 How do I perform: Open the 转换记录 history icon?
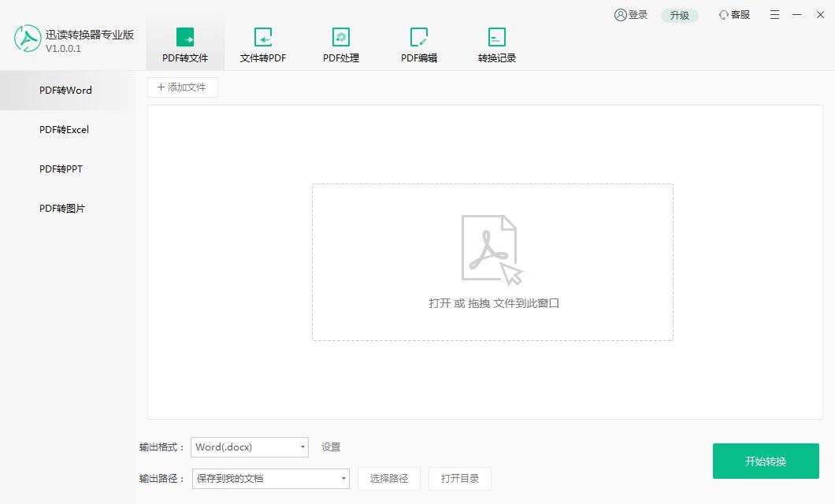click(497, 37)
